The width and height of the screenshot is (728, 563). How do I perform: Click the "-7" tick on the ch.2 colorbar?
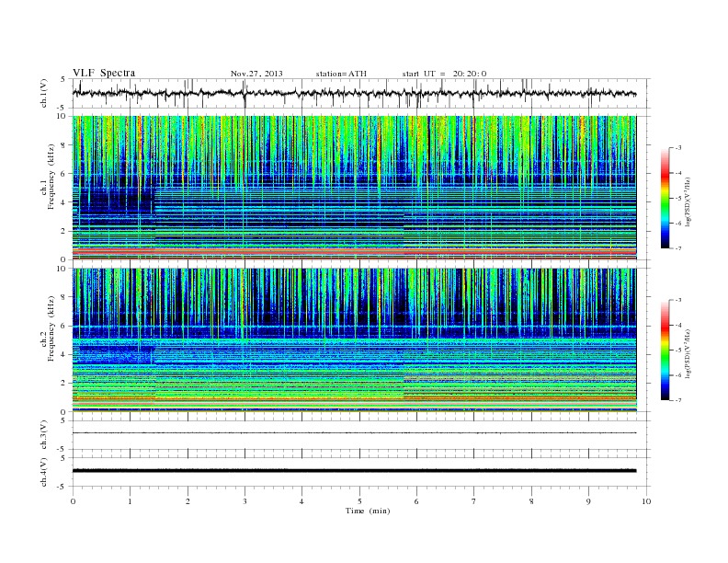click(x=678, y=400)
